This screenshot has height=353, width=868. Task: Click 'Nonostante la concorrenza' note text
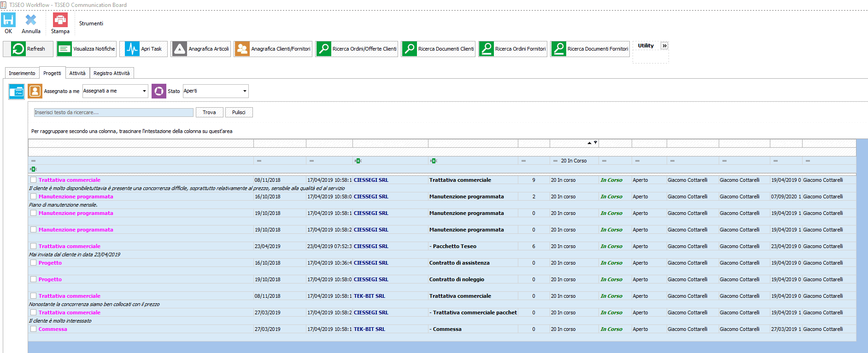[x=94, y=304]
